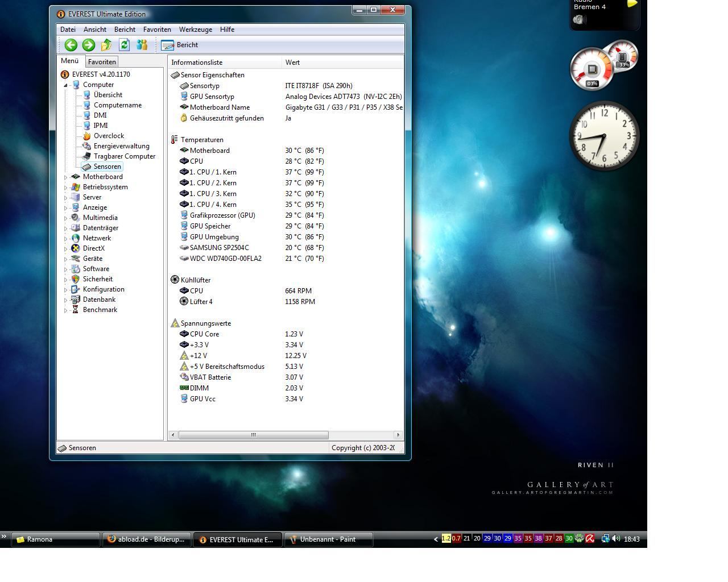Click the Kühllüfter fan section icon
The height and width of the screenshot is (582, 728).
pyautogui.click(x=175, y=280)
